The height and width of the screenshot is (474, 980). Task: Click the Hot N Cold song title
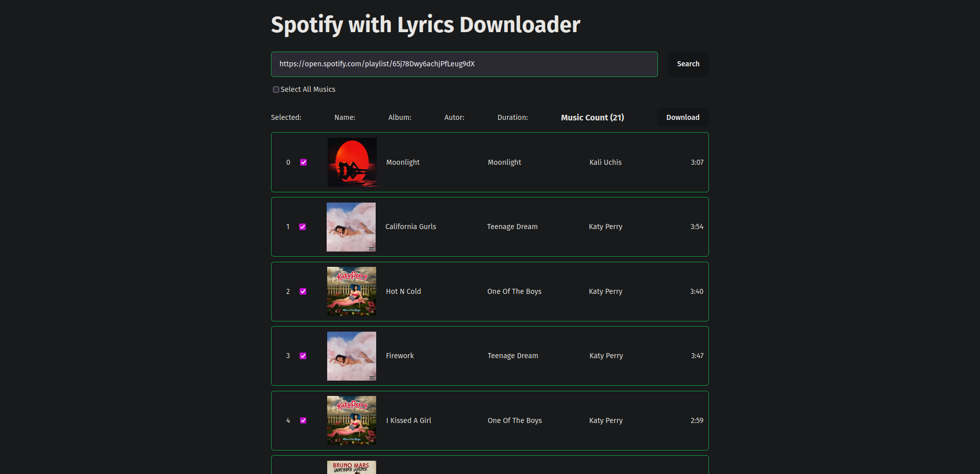[403, 291]
